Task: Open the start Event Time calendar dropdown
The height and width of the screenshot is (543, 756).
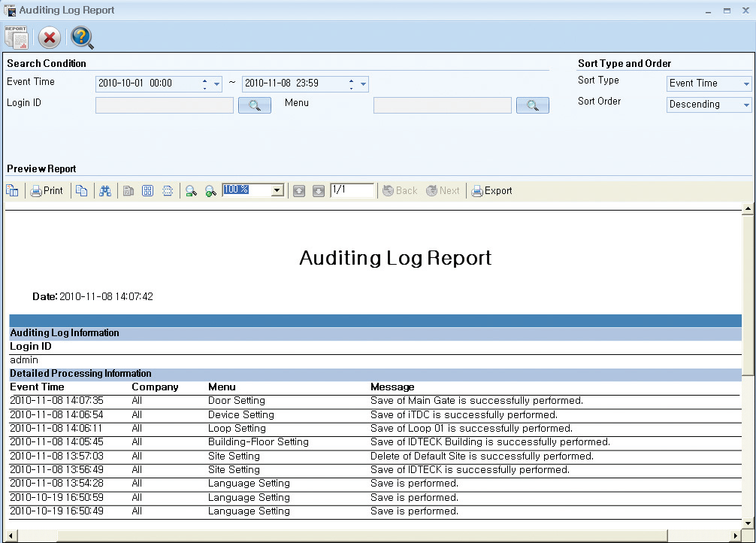Action: (x=217, y=84)
